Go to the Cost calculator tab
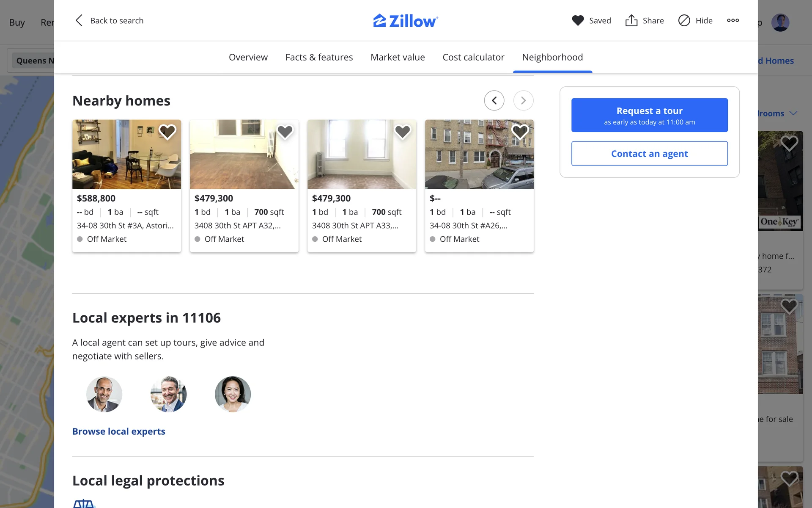Image resolution: width=812 pixels, height=508 pixels. [x=473, y=57]
